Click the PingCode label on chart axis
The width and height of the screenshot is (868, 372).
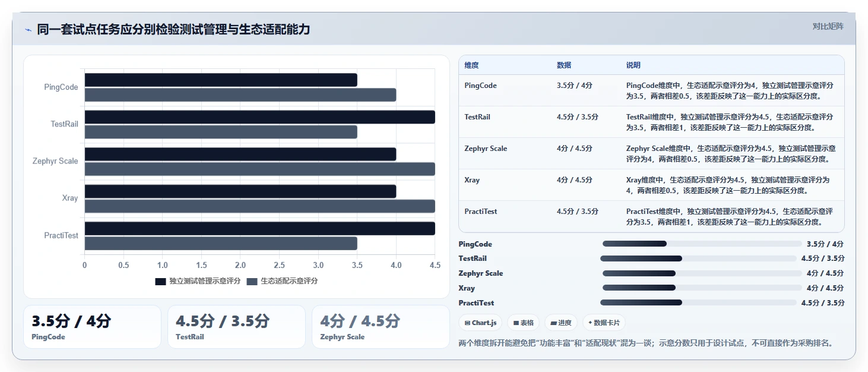point(61,87)
